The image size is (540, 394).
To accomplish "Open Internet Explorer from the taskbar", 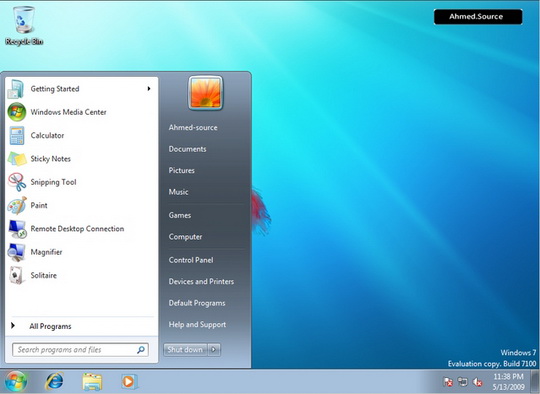I will tap(54, 381).
